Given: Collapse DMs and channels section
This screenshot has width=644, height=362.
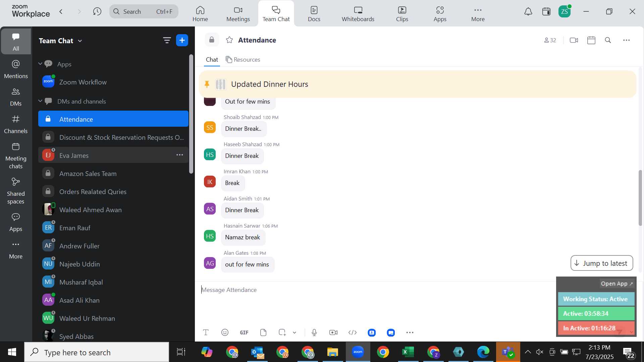Looking at the screenshot, I should click(40, 101).
